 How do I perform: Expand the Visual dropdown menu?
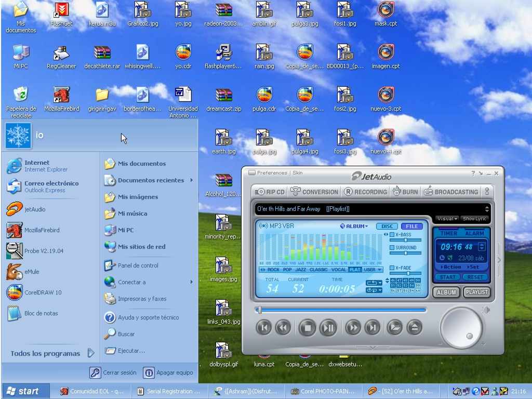tap(447, 219)
